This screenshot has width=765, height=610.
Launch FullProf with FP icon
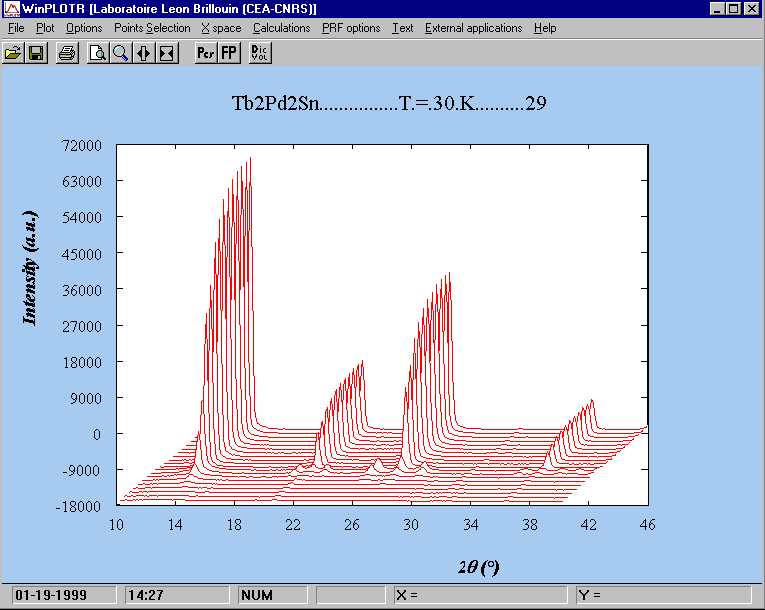[229, 53]
